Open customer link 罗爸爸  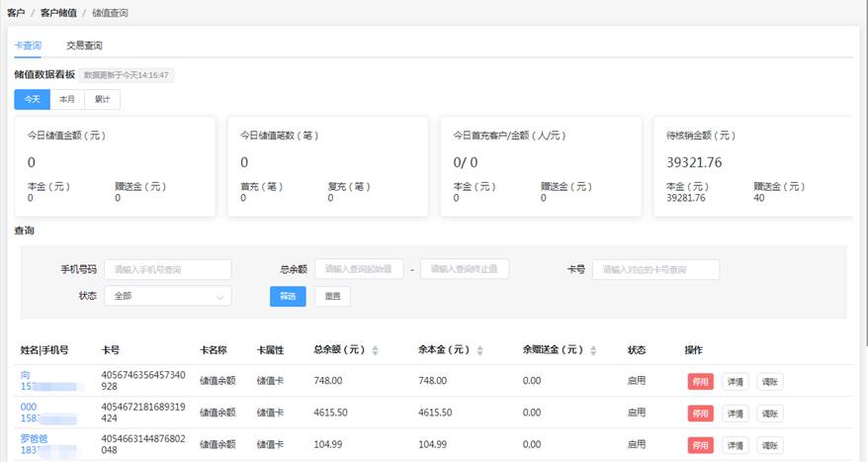[x=34, y=438]
